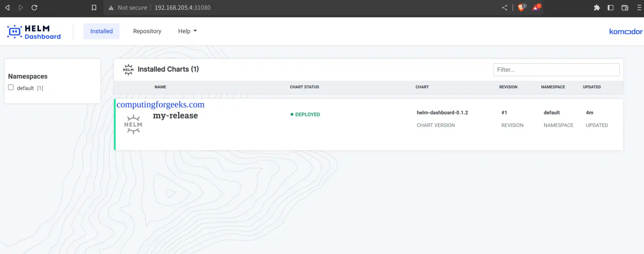644x254 pixels.
Task: Open the Help dropdown menu
Action: (x=187, y=31)
